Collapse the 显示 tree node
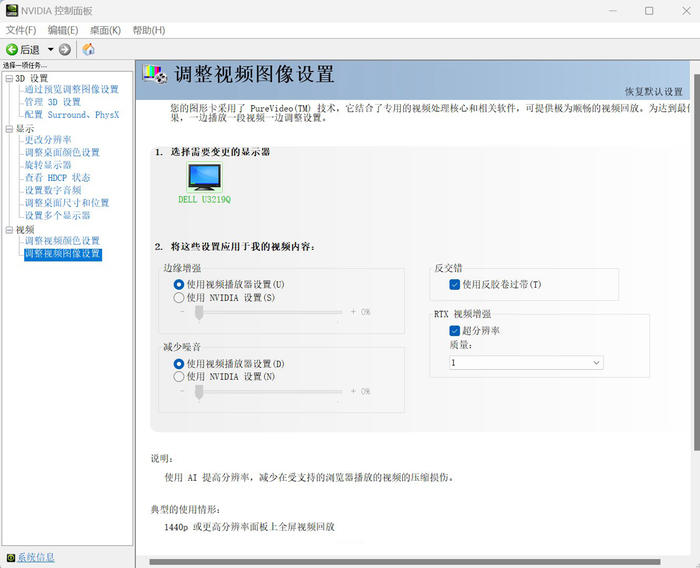 (x=9, y=129)
